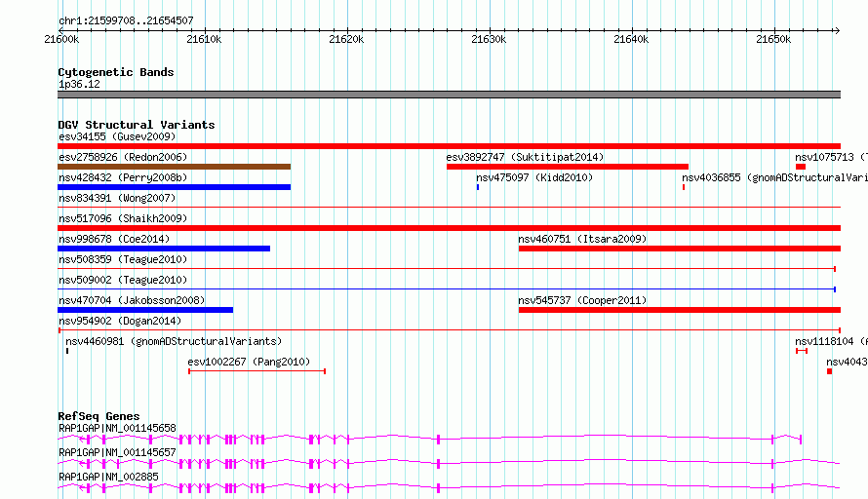Click the thick red nsv517096 variant bar

pos(449,228)
